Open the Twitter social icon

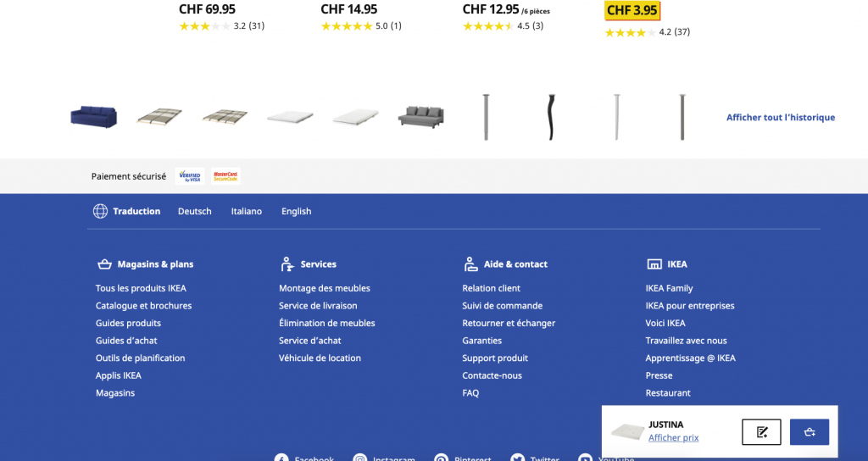[518, 458]
